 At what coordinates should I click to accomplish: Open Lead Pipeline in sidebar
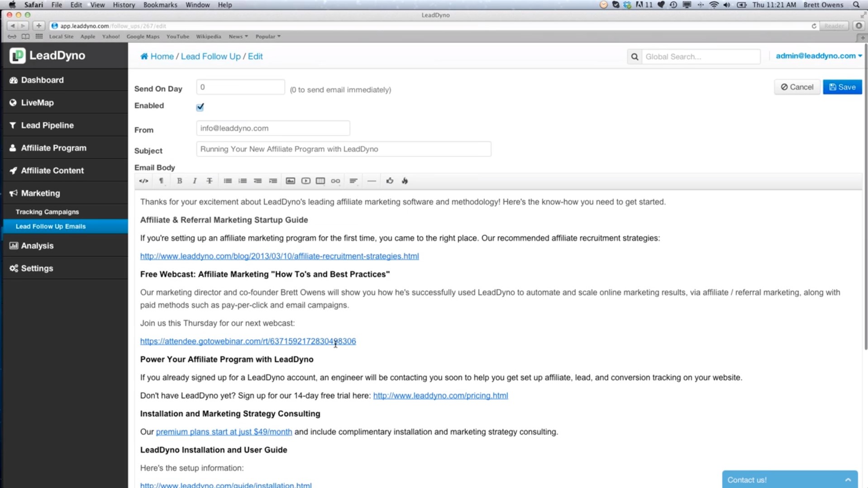[x=65, y=125]
